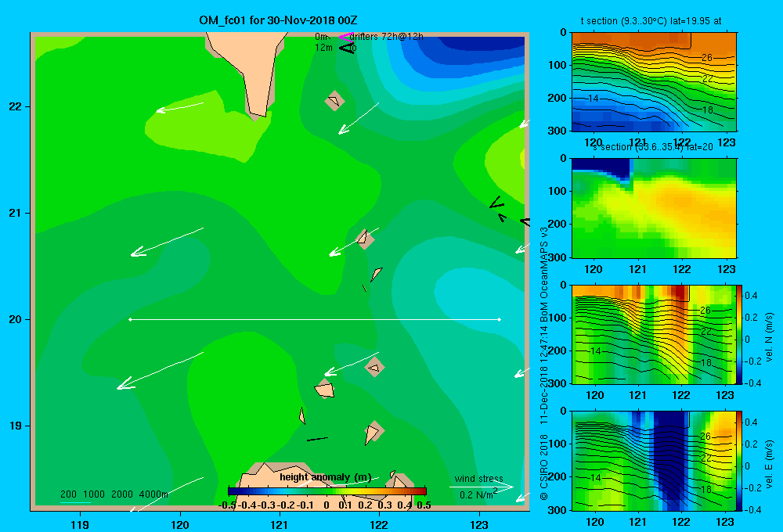Click the "vel. N (m/s)" axis label
783x532 pixels.
point(770,337)
